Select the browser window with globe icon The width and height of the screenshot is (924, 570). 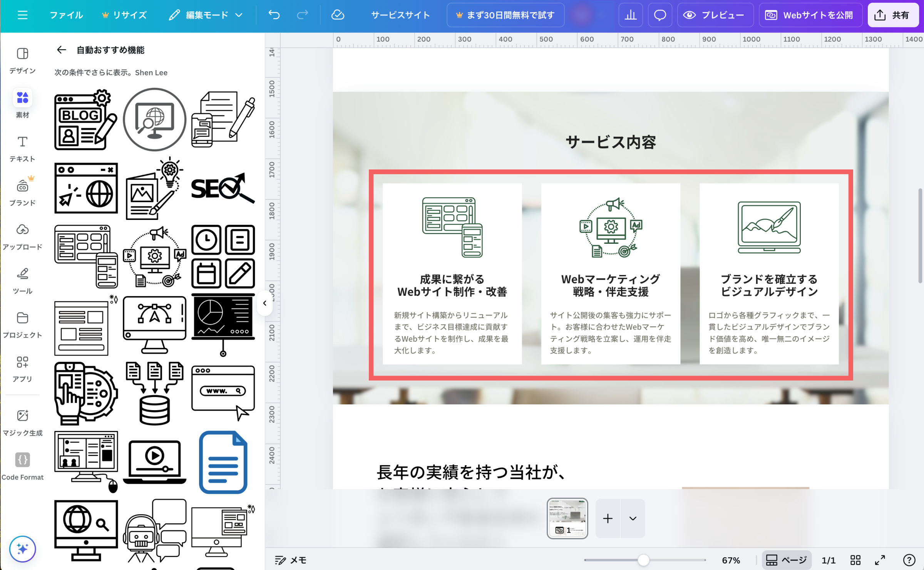[x=85, y=188]
